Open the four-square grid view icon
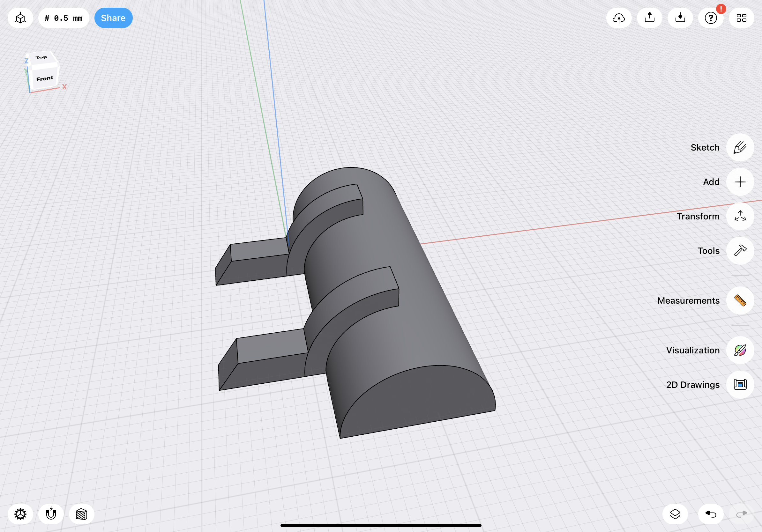The image size is (762, 532). pyautogui.click(x=741, y=18)
